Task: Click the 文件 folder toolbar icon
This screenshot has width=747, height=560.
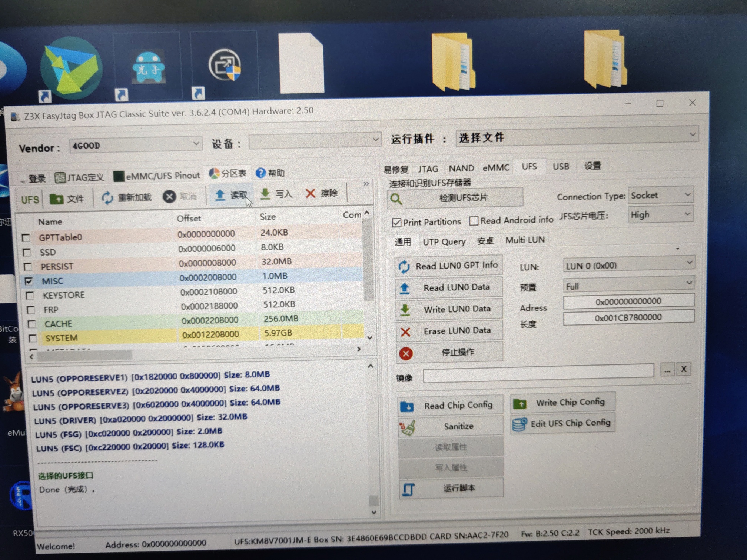Action: click(x=57, y=199)
